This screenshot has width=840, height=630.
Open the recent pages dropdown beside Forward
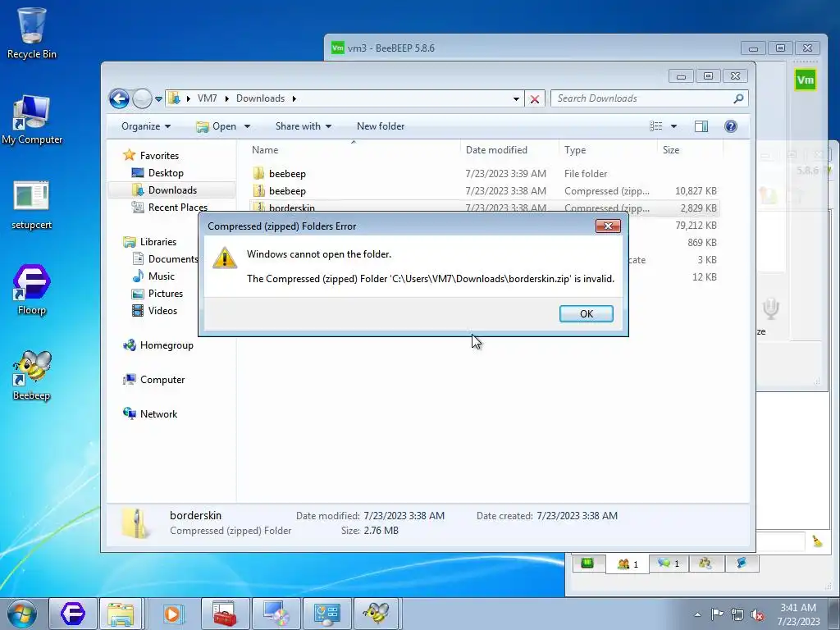coord(158,99)
